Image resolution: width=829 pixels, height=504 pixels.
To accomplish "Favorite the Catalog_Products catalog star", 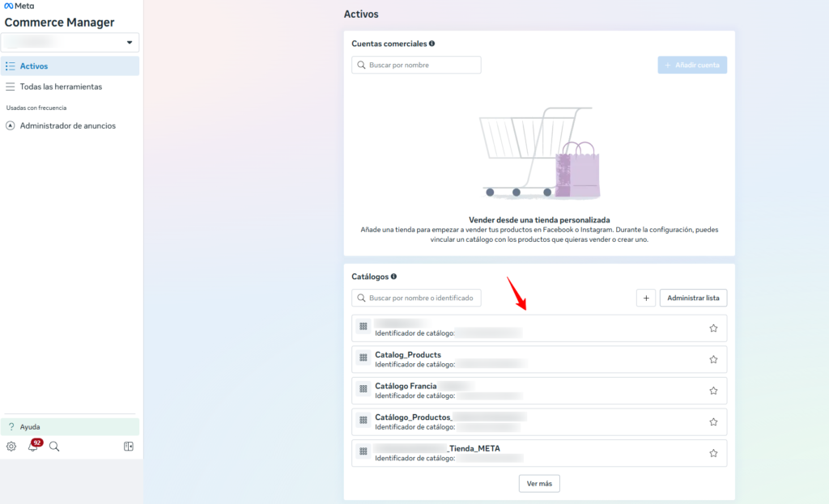I will 713,359.
